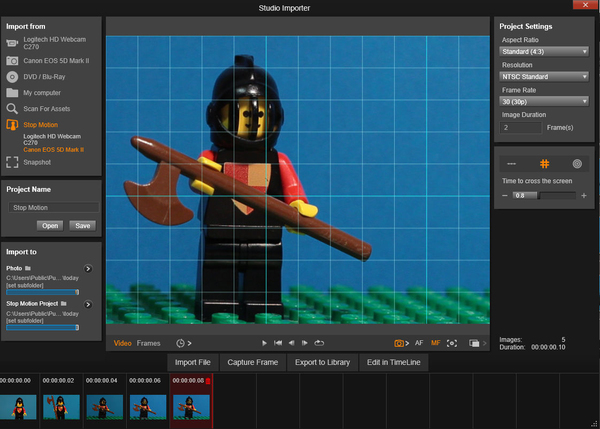600x429 pixels.
Task: Open Aspect Ratio dropdown
Action: (544, 51)
